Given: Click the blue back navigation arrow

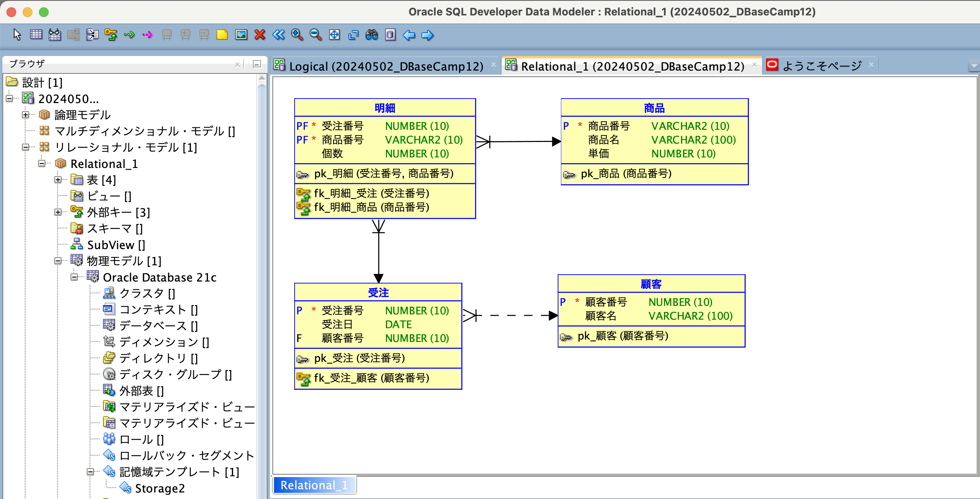Looking at the screenshot, I should (409, 35).
